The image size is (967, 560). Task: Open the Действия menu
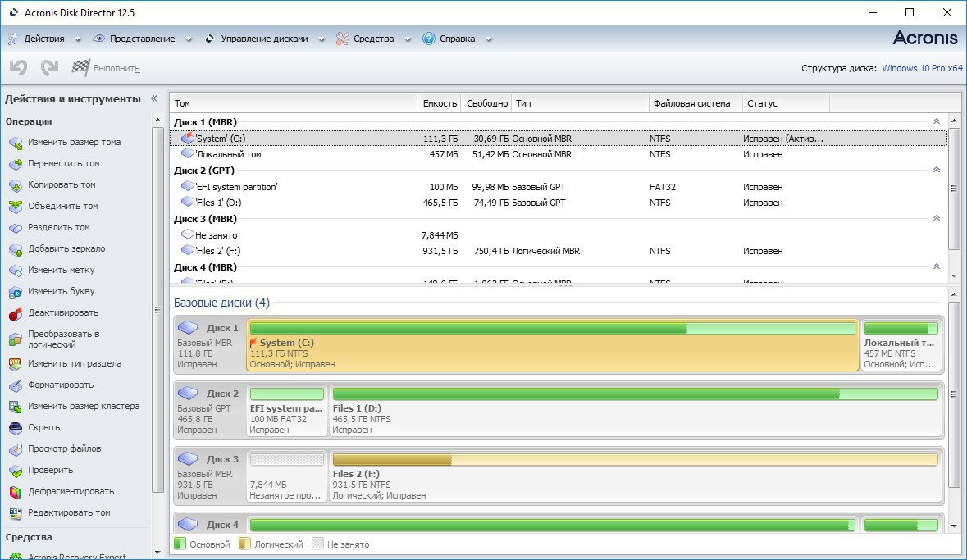click(43, 39)
